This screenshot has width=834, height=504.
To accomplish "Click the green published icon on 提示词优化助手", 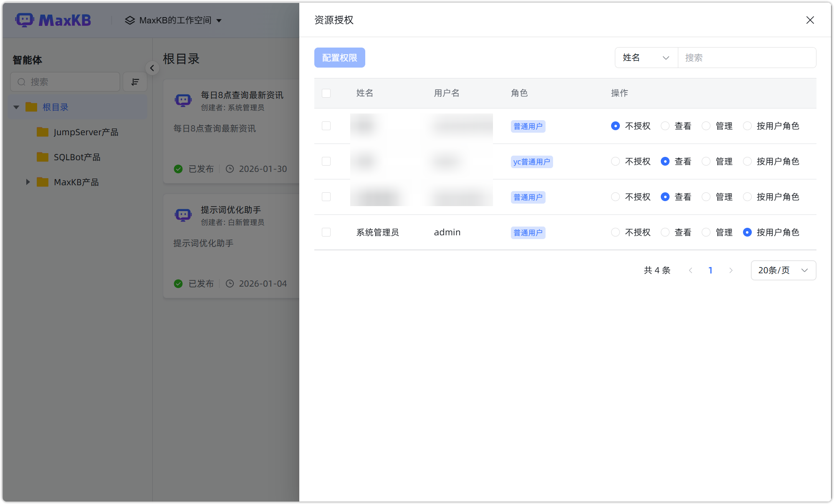I will coord(178,283).
